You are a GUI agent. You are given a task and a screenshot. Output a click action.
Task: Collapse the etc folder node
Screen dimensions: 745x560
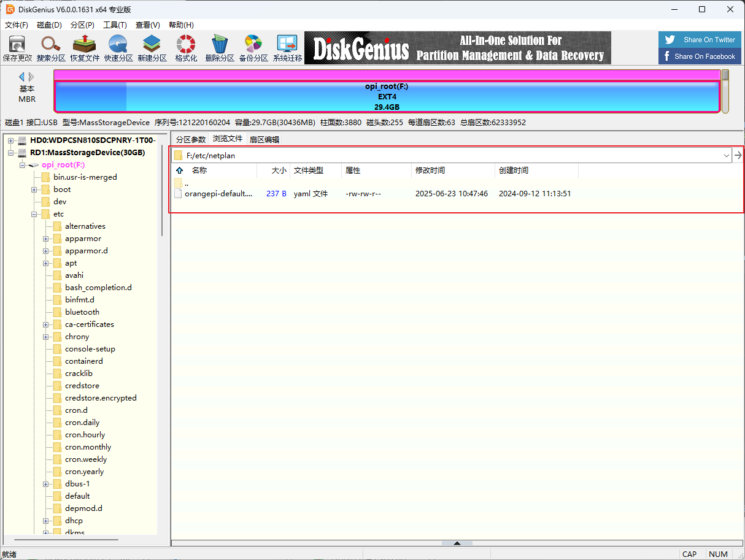tap(34, 214)
